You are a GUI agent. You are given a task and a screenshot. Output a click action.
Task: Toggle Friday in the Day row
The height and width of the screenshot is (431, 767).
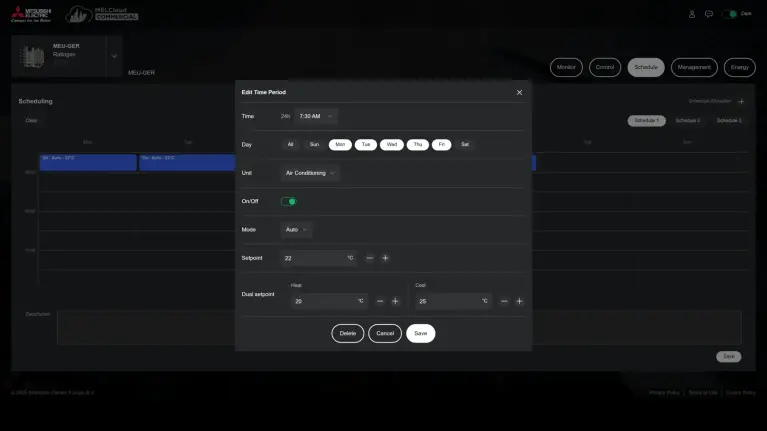442,144
